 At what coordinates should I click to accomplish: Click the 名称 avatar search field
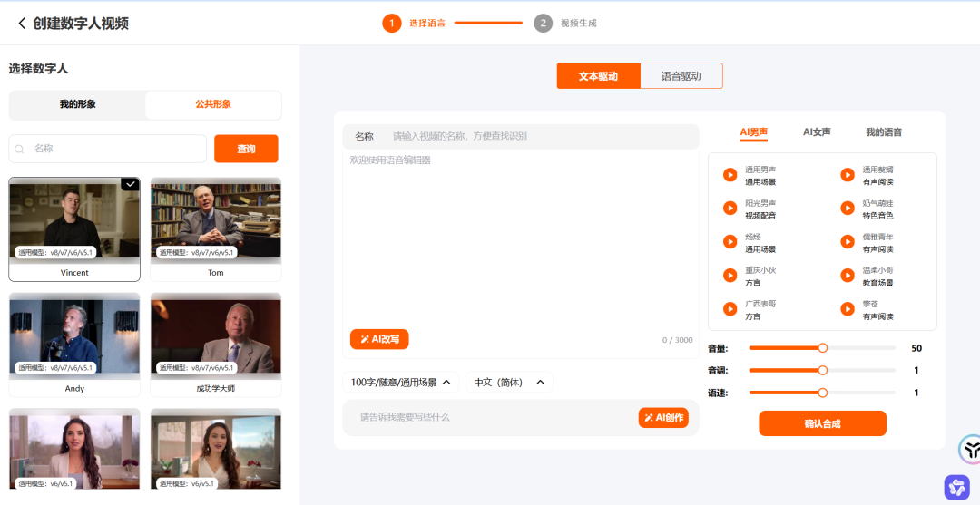tap(107, 150)
